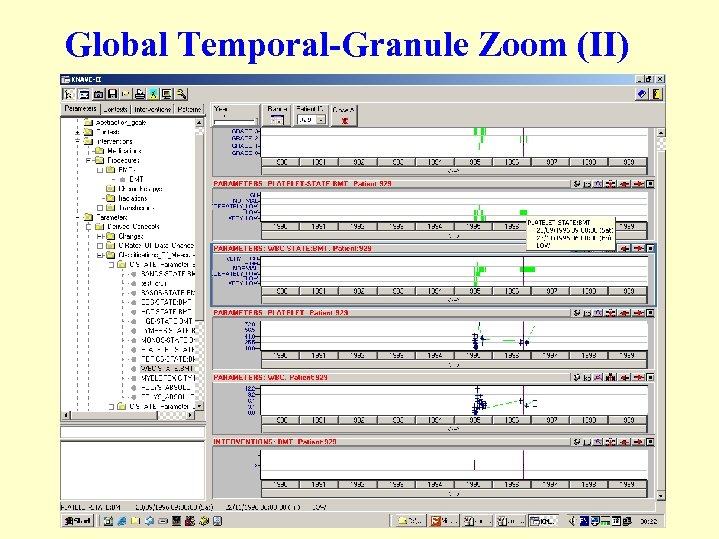
Task: Adjust the Year zoom slider
Action: [235, 120]
